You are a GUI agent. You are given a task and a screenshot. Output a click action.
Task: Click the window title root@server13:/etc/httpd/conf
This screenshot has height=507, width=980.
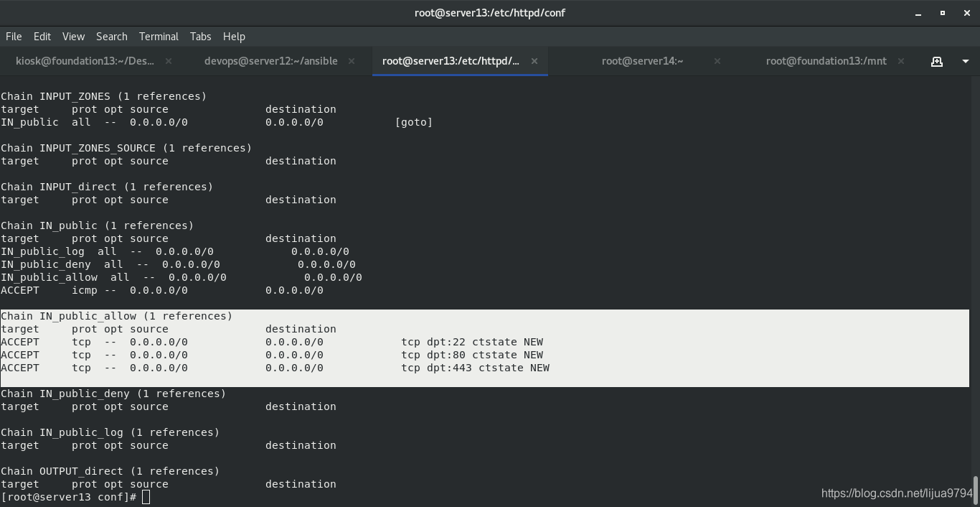(x=490, y=13)
